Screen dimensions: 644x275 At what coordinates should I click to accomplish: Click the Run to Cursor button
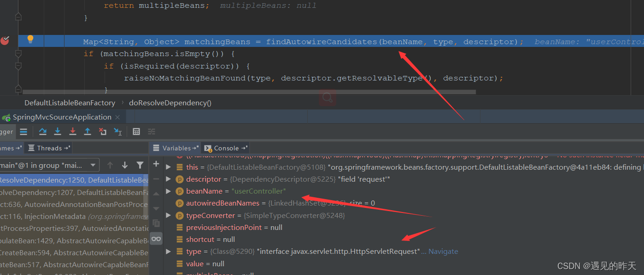point(117,132)
